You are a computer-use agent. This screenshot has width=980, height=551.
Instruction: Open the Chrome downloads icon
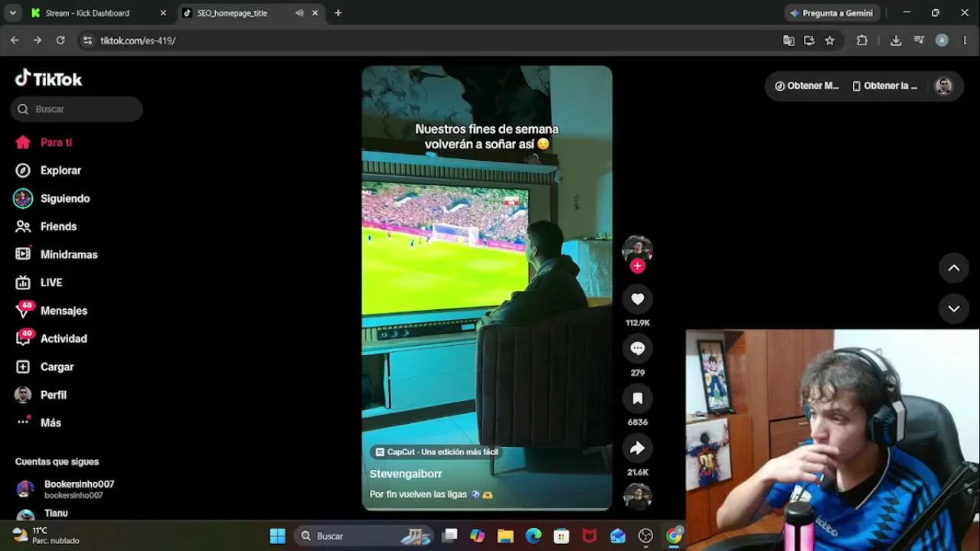pos(896,41)
